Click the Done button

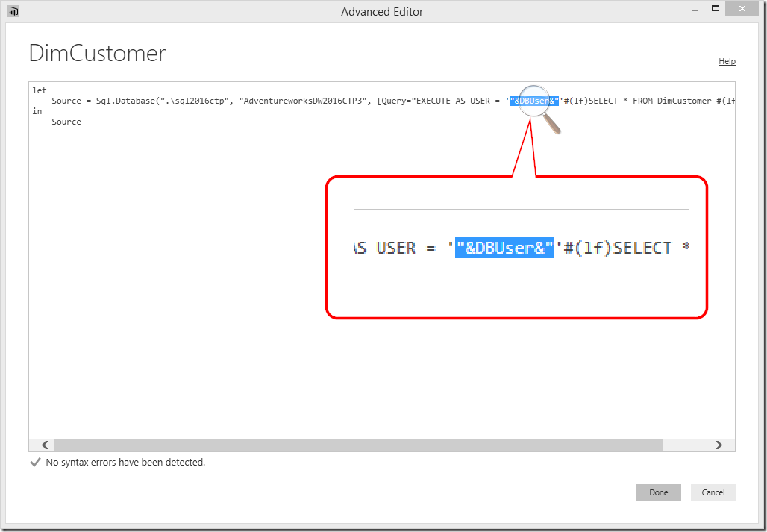coord(658,492)
